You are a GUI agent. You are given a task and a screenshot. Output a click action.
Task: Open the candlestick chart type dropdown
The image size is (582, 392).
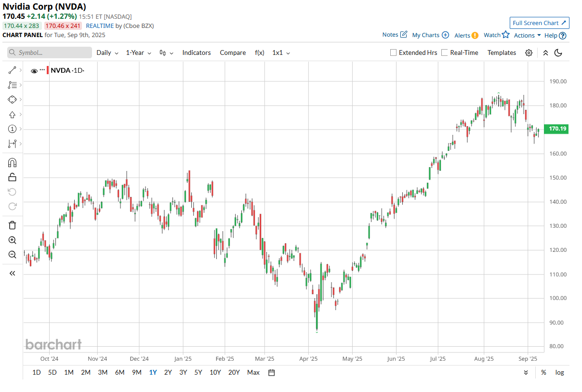[x=167, y=52]
